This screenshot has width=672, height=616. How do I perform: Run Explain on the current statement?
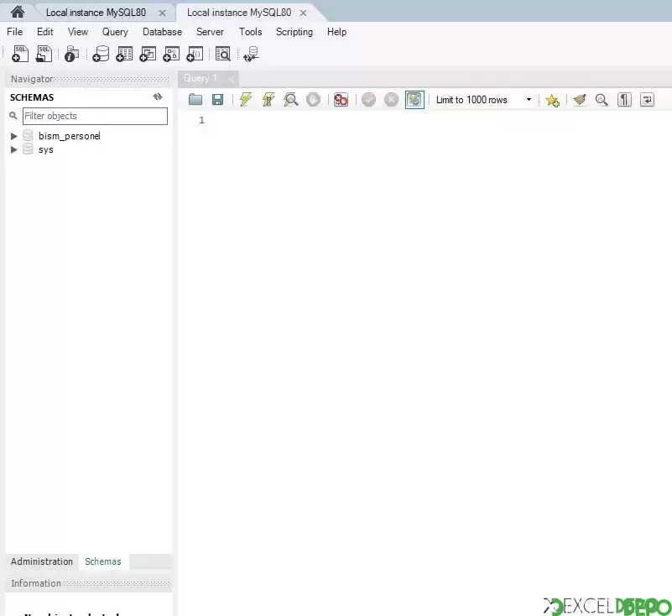(291, 100)
